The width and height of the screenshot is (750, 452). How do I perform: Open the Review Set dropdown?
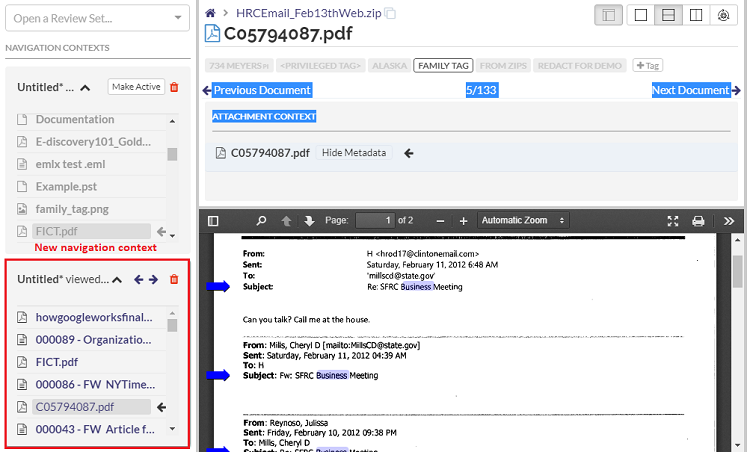coord(96,18)
